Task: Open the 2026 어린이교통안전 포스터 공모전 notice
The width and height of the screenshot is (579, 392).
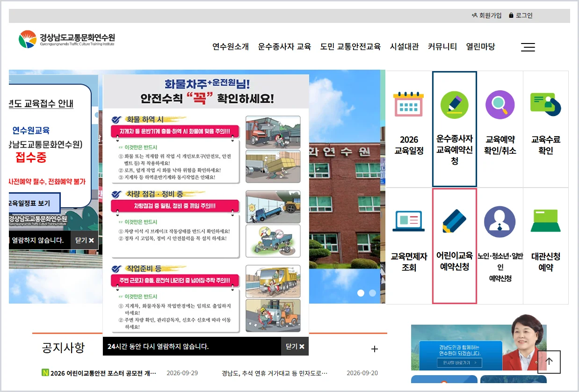Action: click(x=103, y=373)
